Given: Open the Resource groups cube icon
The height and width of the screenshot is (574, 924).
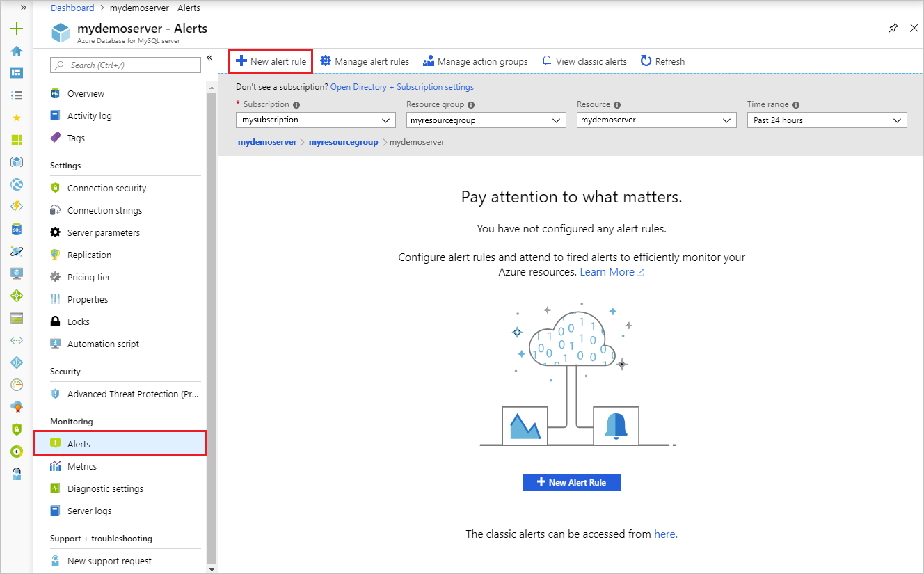Looking at the screenshot, I should pyautogui.click(x=17, y=162).
